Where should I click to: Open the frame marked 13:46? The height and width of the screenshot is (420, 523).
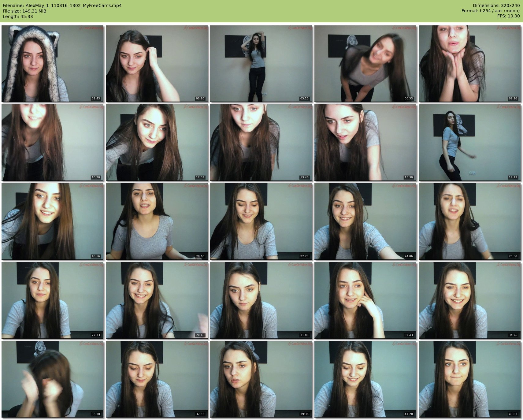point(261,142)
